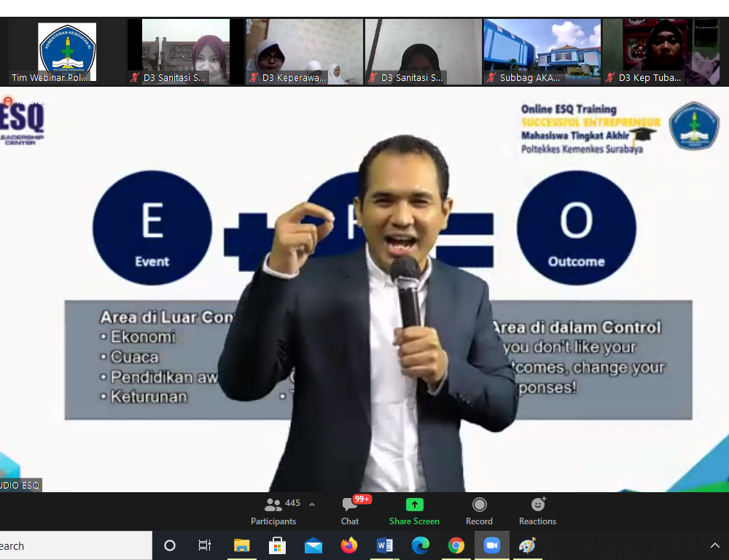Switch to Microsoft Word on the taskbar
Viewport: 729px width, 560px height.
click(385, 545)
